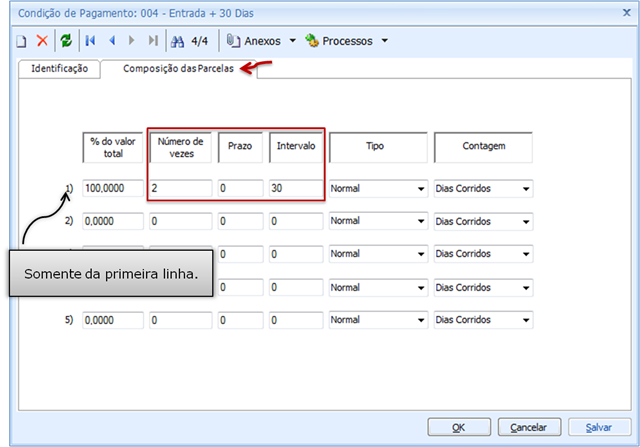
Task: Click Intervalo field with value 30
Action: point(296,188)
